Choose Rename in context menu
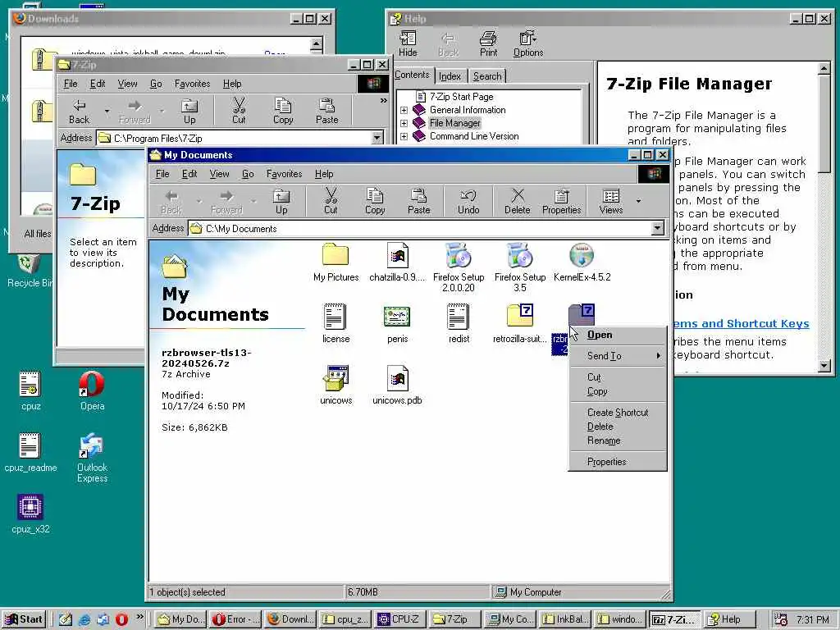 (x=619, y=441)
